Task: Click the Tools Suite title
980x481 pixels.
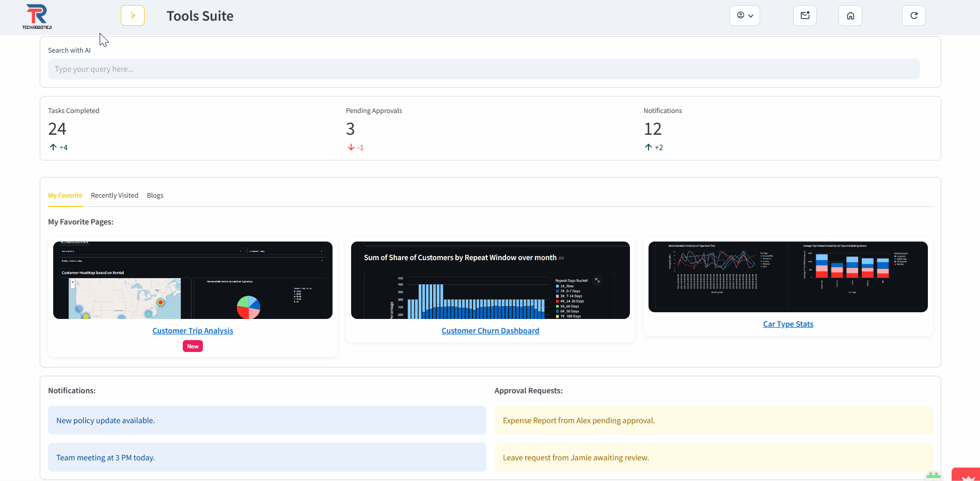Action: click(x=200, y=16)
